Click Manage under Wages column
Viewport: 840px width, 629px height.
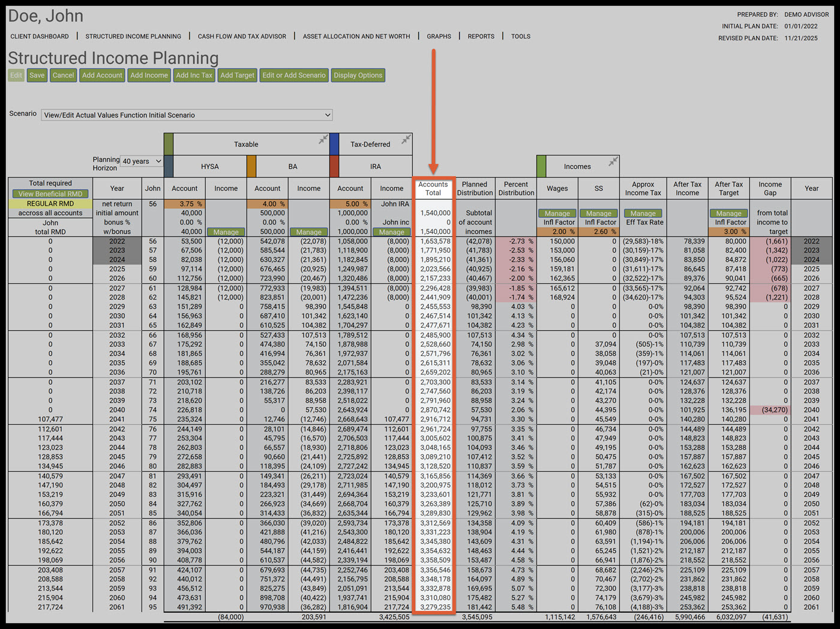(557, 214)
